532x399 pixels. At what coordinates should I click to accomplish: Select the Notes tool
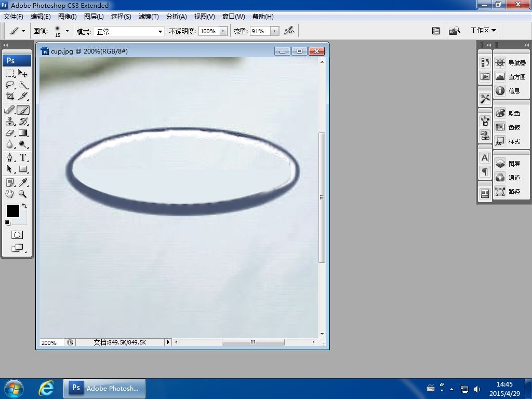tap(10, 182)
